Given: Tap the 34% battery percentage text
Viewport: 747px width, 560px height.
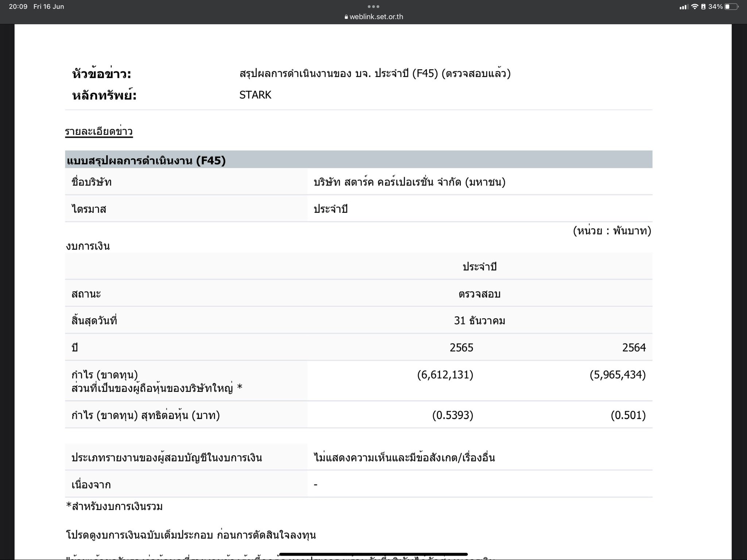Looking at the screenshot, I should tap(715, 7).
